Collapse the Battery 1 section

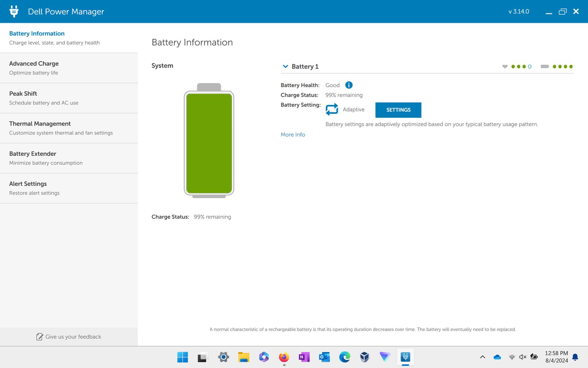click(285, 66)
